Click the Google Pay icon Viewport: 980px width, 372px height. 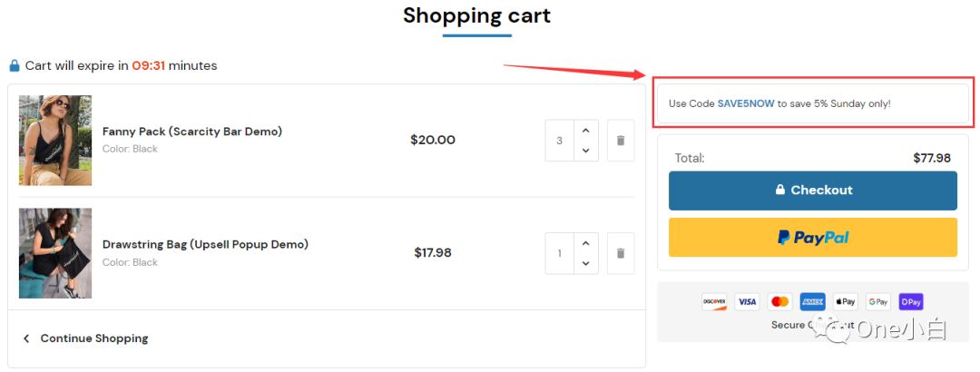(878, 302)
